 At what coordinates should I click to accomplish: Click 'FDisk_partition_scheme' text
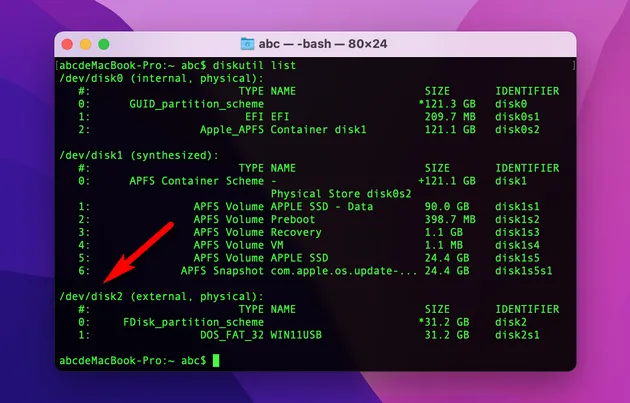[193, 323]
